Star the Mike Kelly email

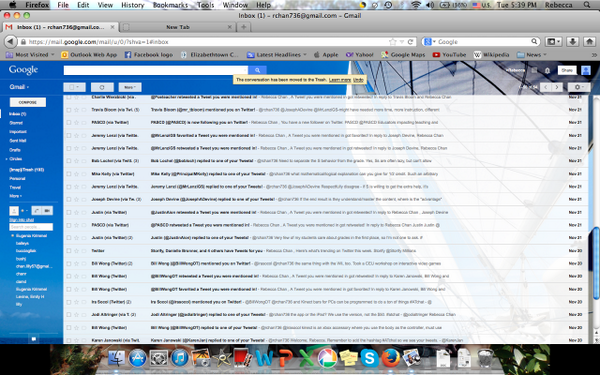coord(77,174)
